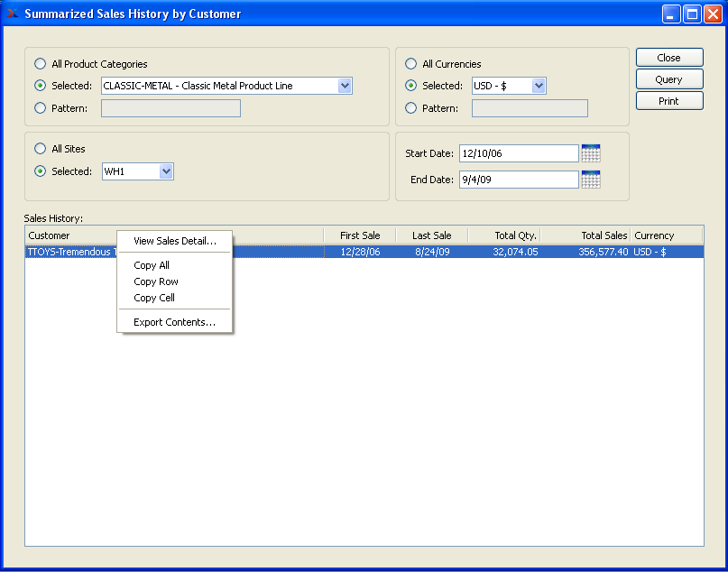
Task: Open the Start Date calendar picker
Action: (591, 153)
